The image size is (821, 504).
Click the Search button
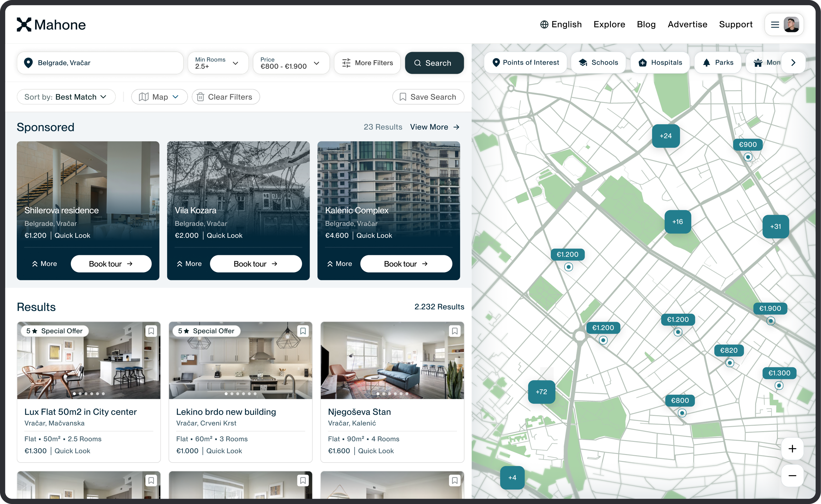pos(434,63)
